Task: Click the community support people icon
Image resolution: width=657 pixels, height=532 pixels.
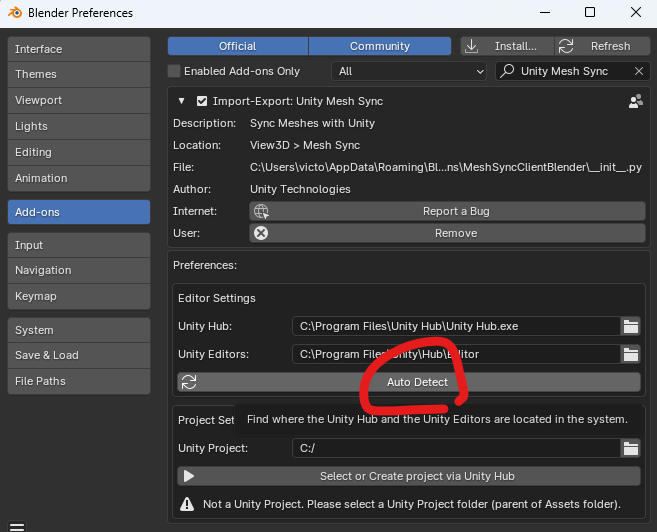Action: tap(636, 101)
